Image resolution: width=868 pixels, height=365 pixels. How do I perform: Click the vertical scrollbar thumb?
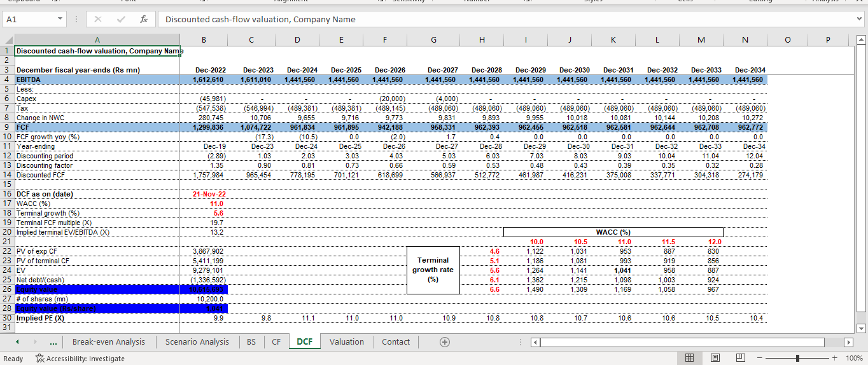862,178
